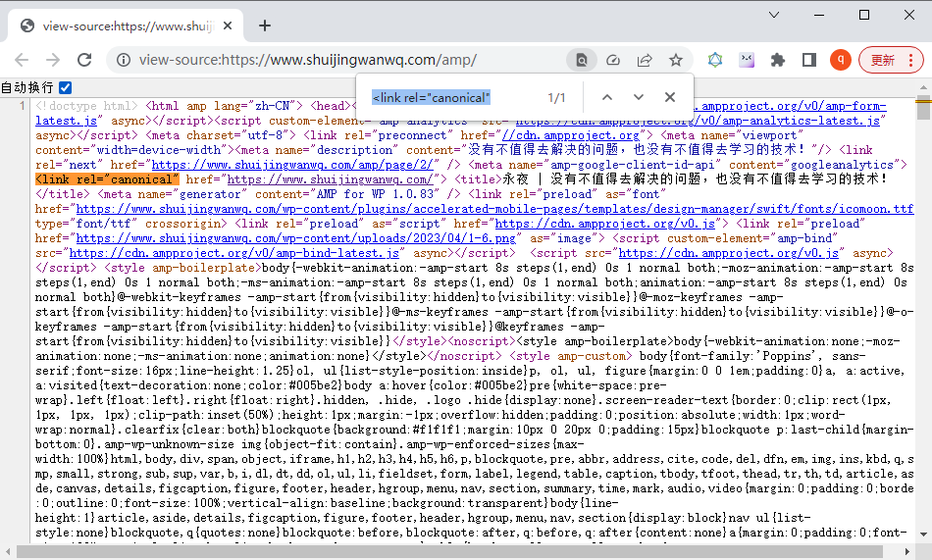Select the view-source tab
Viewport: 932px width, 560px height.
[x=126, y=25]
